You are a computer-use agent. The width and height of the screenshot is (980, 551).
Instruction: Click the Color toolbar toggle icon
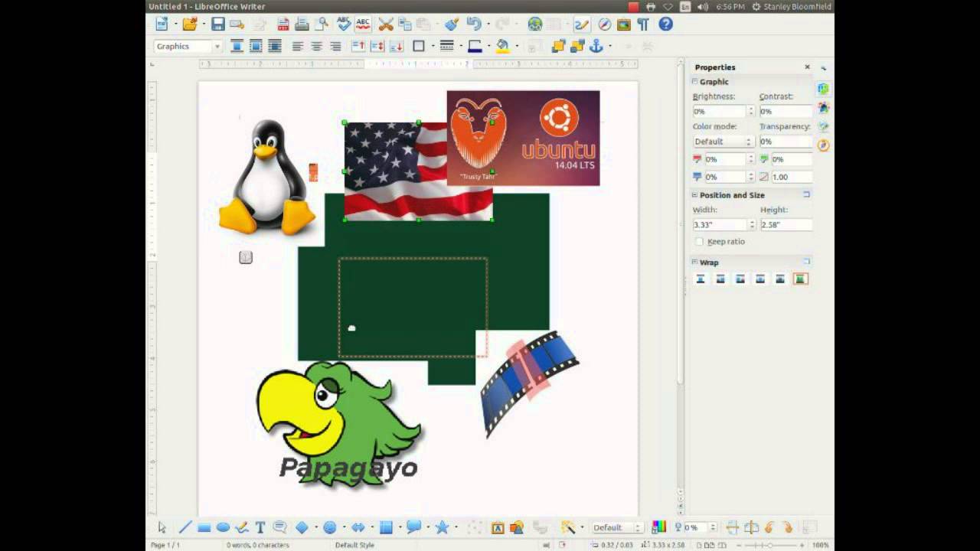pos(658,527)
